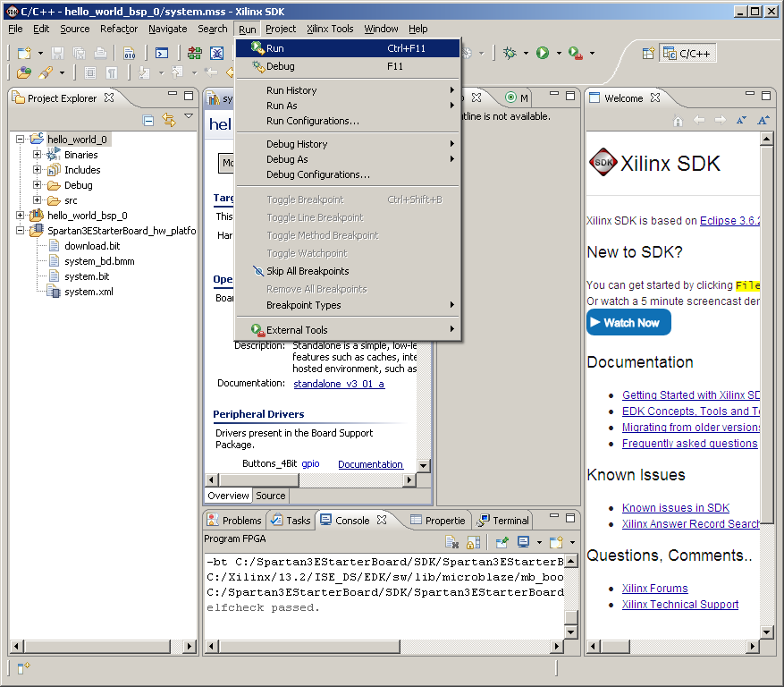Viewport: 784px width, 687px height.
Task: Select the system.xml file
Action: point(89,292)
